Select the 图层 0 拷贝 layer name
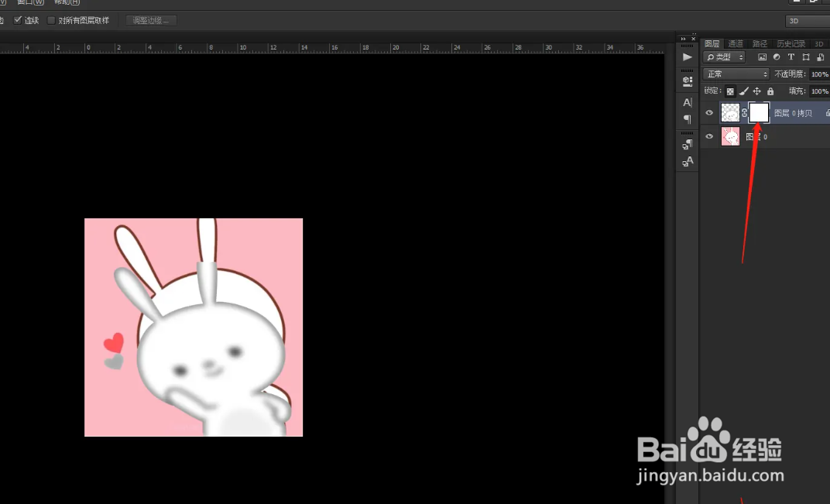This screenshot has width=830, height=504. [793, 113]
